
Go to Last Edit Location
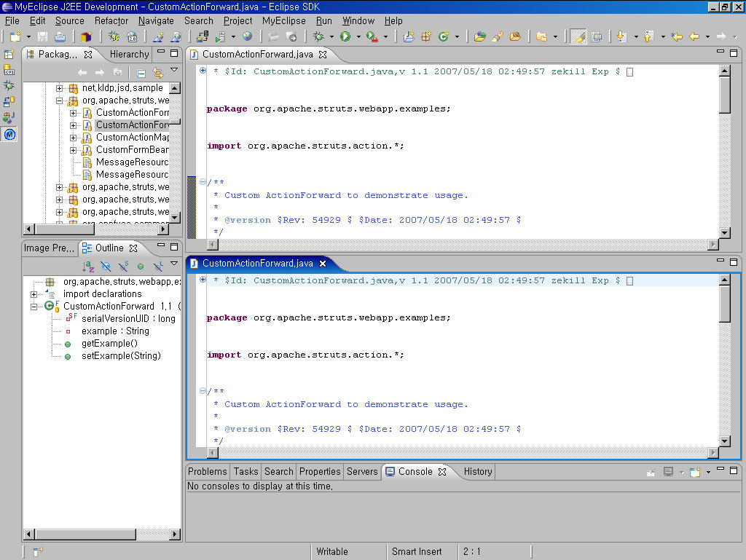click(675, 36)
